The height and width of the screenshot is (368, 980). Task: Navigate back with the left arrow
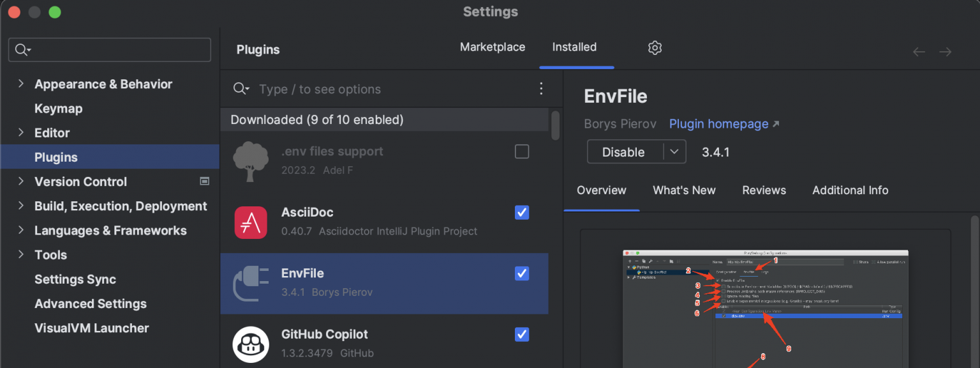pos(919,52)
